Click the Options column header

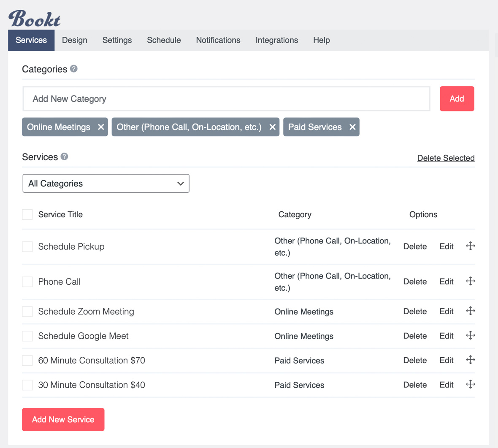pyautogui.click(x=423, y=215)
